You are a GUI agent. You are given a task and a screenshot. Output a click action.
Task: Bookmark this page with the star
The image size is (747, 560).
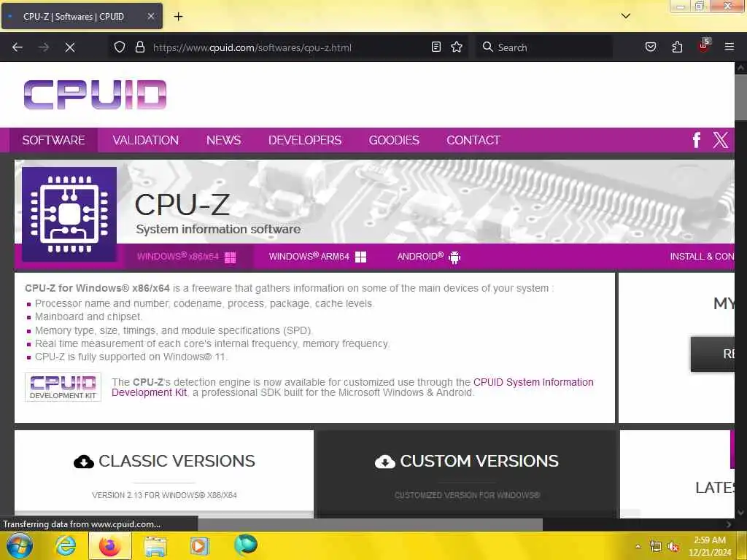coord(457,47)
